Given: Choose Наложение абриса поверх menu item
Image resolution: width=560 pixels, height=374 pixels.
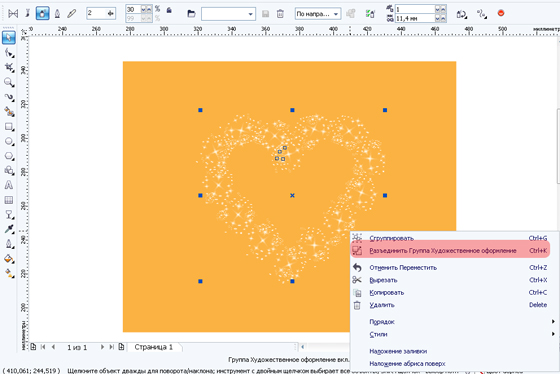Looking at the screenshot, I should 454,364.
